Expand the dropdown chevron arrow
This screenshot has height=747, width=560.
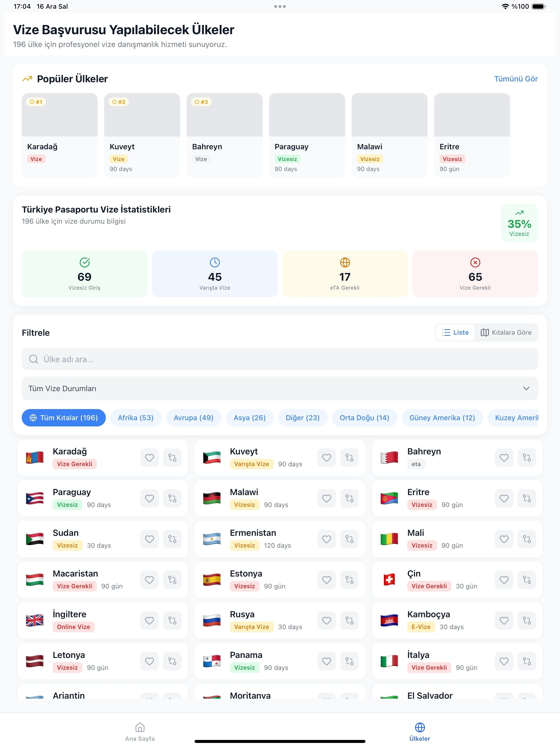pyautogui.click(x=526, y=388)
